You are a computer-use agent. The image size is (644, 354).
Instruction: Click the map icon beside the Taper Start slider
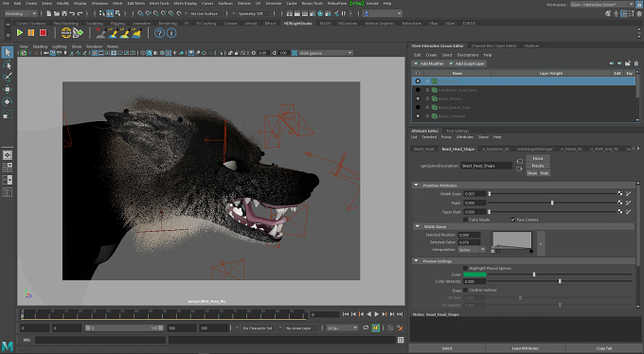[x=620, y=211]
